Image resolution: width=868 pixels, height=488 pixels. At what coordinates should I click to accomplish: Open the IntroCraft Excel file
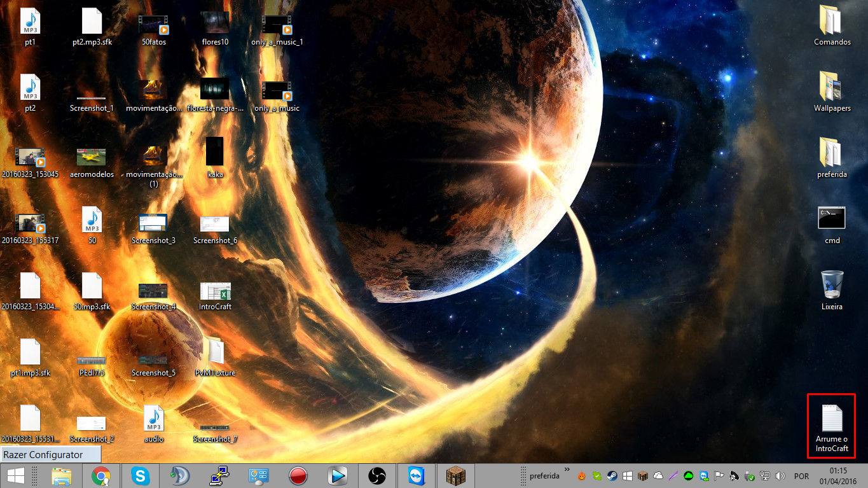[215, 295]
